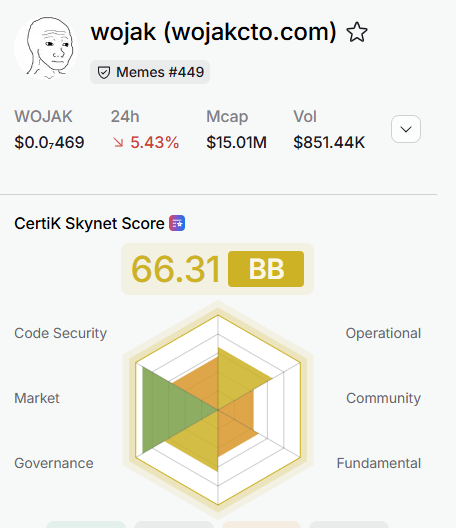
Task: Open the Skynet Score info icon
Action: tap(177, 223)
